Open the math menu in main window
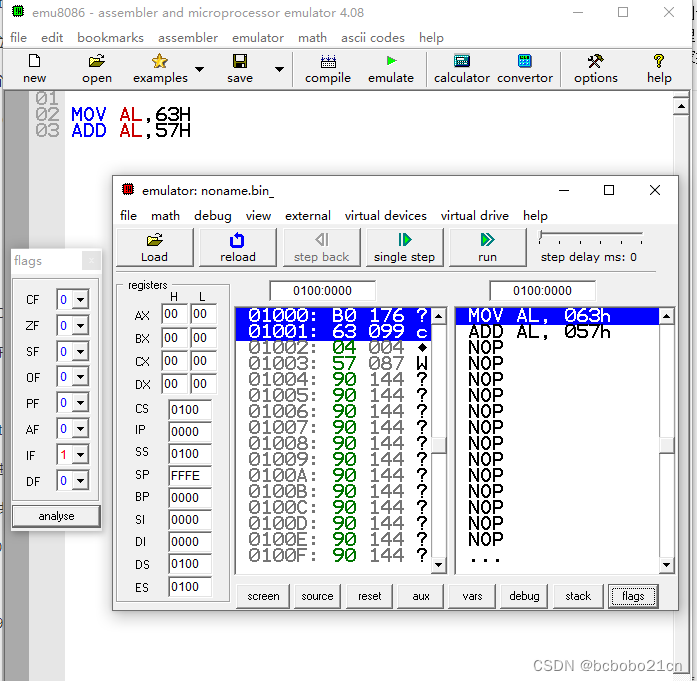This screenshot has height=681, width=697. (312, 38)
